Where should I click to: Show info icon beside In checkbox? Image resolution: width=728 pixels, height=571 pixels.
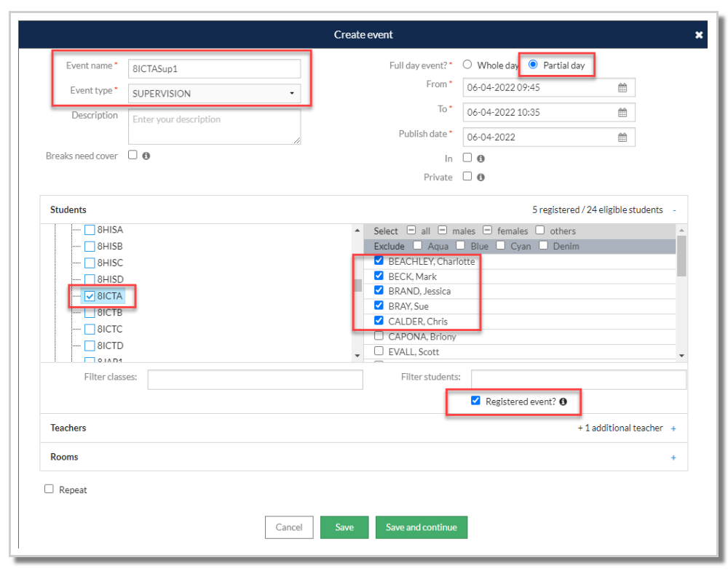481,159
